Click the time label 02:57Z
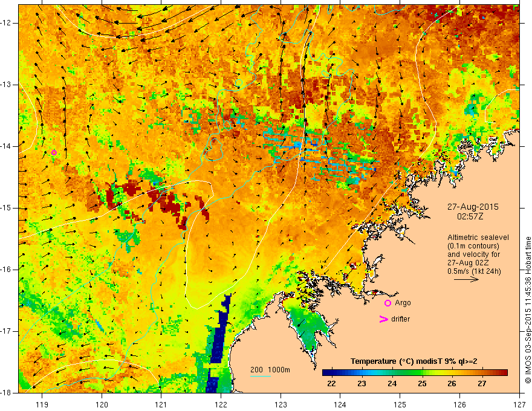Image resolution: width=532 pixels, height=411 pixels. coord(470,216)
